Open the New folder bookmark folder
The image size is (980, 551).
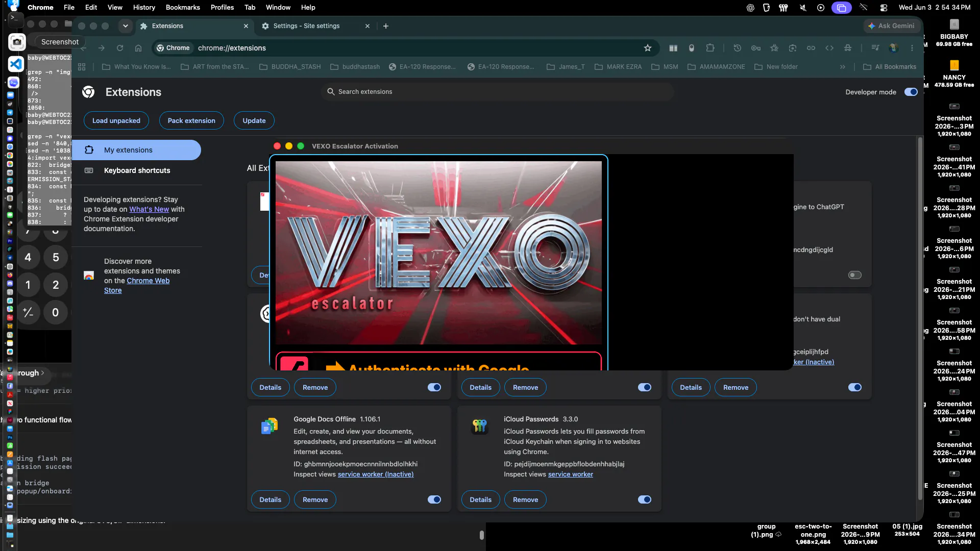click(x=776, y=67)
